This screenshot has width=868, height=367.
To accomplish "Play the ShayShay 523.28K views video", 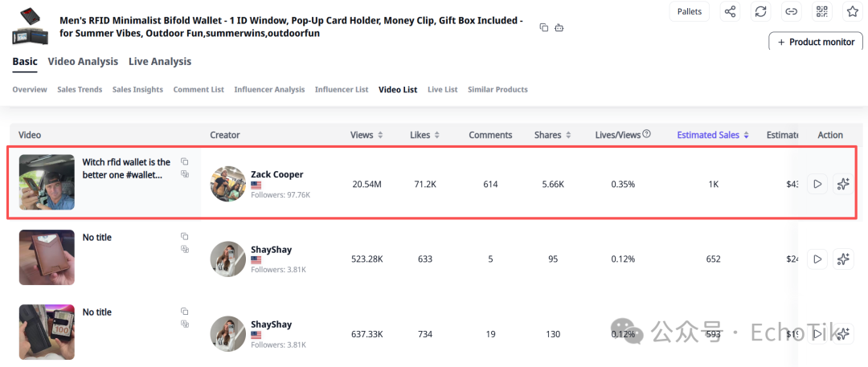I will [817, 259].
